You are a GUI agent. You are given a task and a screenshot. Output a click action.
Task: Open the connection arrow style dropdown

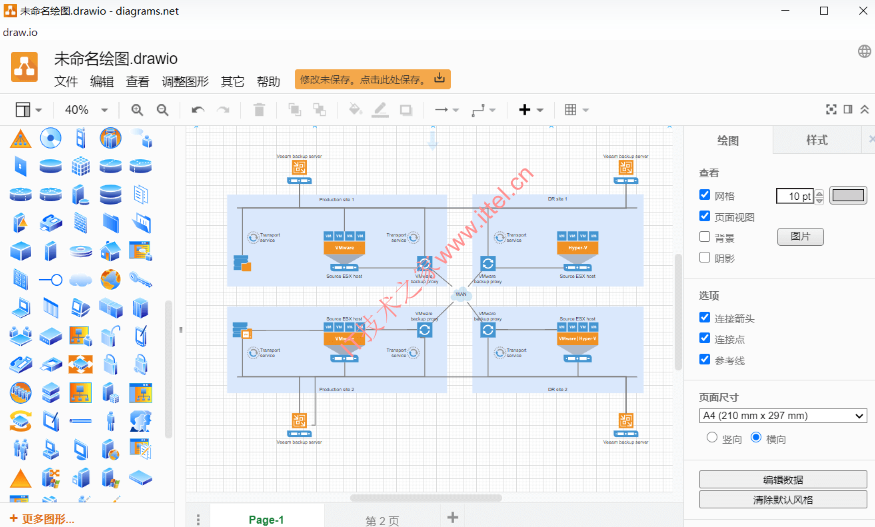pos(446,110)
